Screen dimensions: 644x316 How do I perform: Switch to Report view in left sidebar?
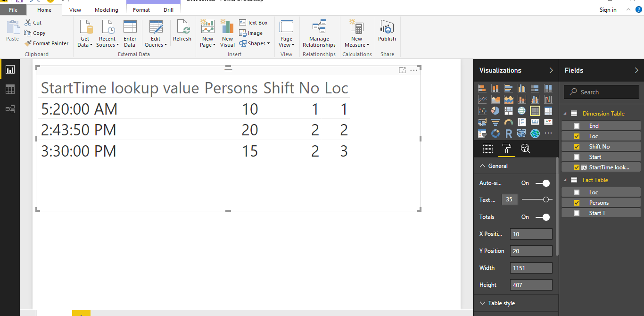pyautogui.click(x=10, y=69)
